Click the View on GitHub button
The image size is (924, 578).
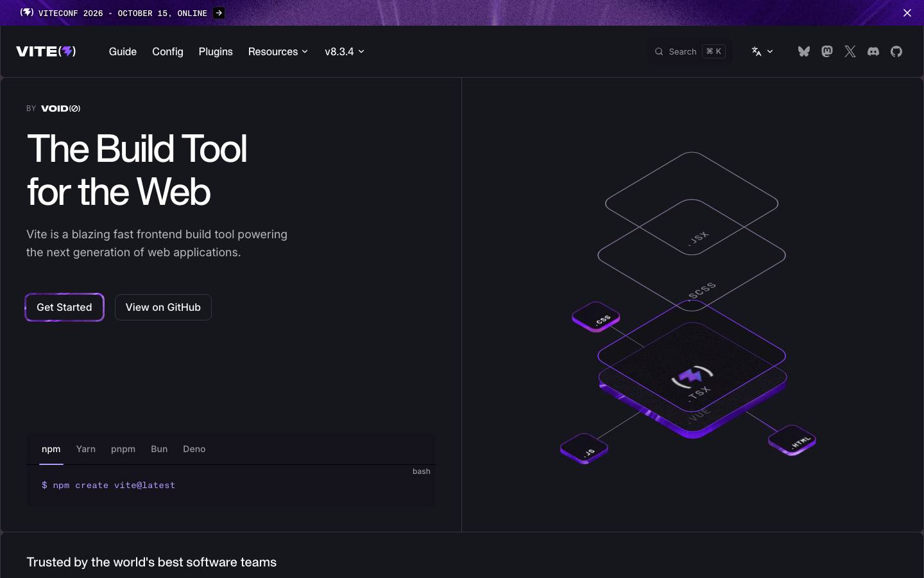[163, 307]
